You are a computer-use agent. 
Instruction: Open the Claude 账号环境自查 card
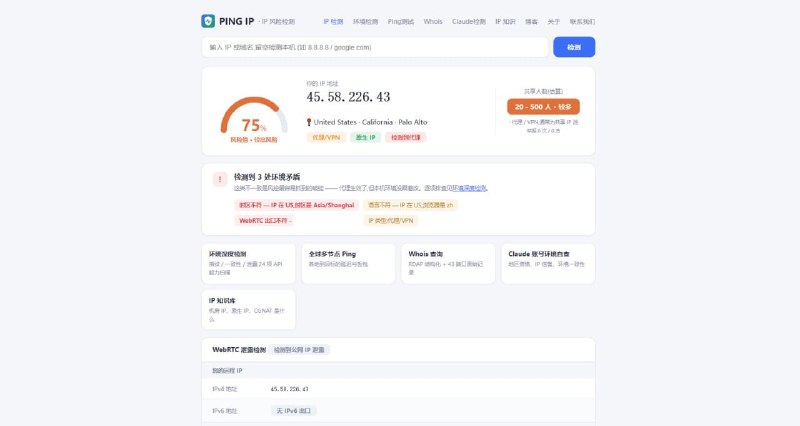click(x=548, y=263)
